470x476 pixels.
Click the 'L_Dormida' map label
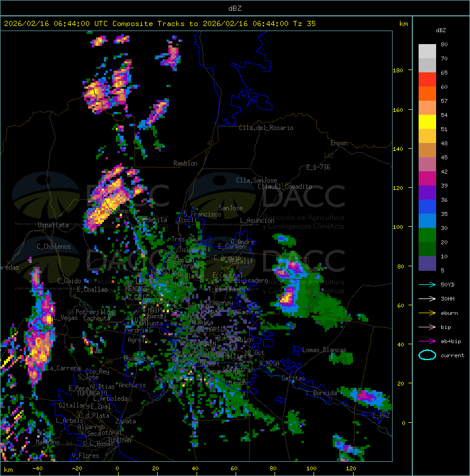coord(321,393)
